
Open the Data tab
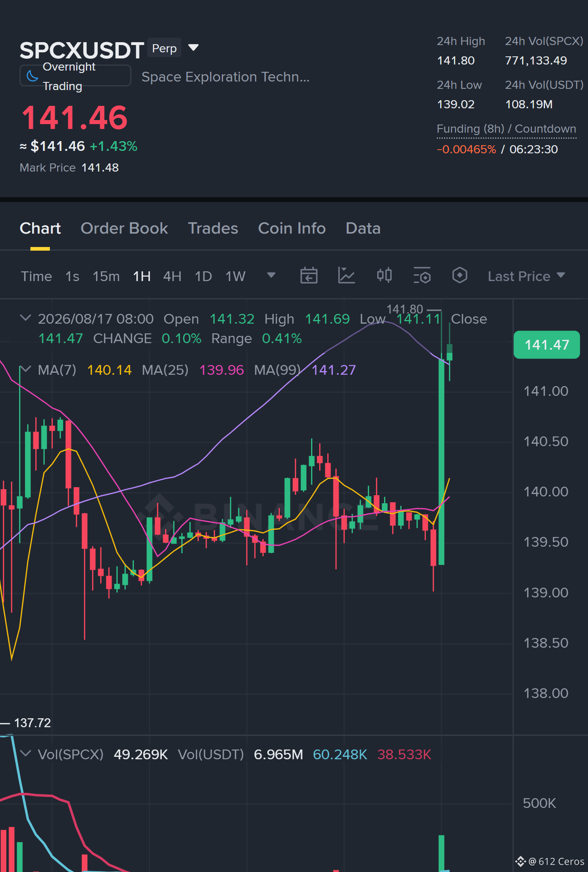point(363,228)
